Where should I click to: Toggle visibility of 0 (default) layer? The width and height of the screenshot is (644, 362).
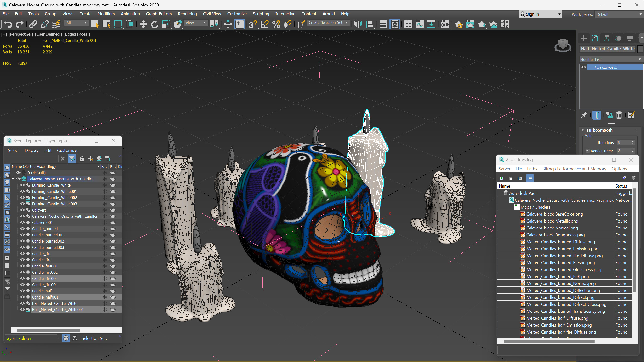[18, 173]
